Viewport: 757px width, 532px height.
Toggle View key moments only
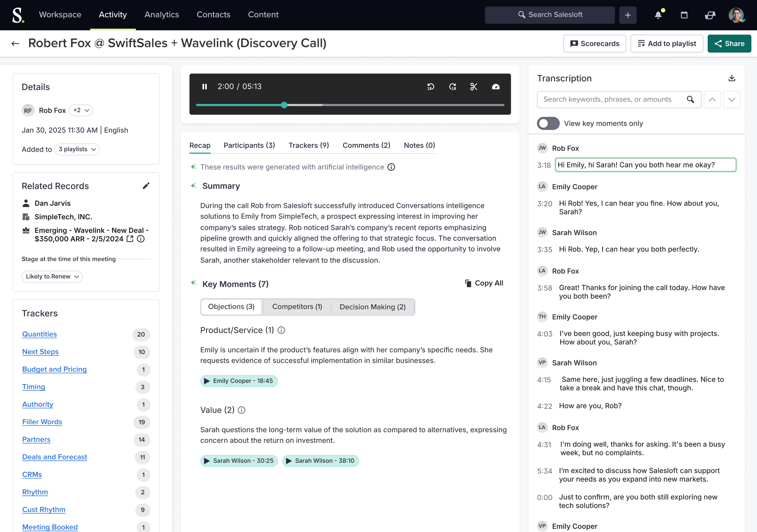[548, 123]
